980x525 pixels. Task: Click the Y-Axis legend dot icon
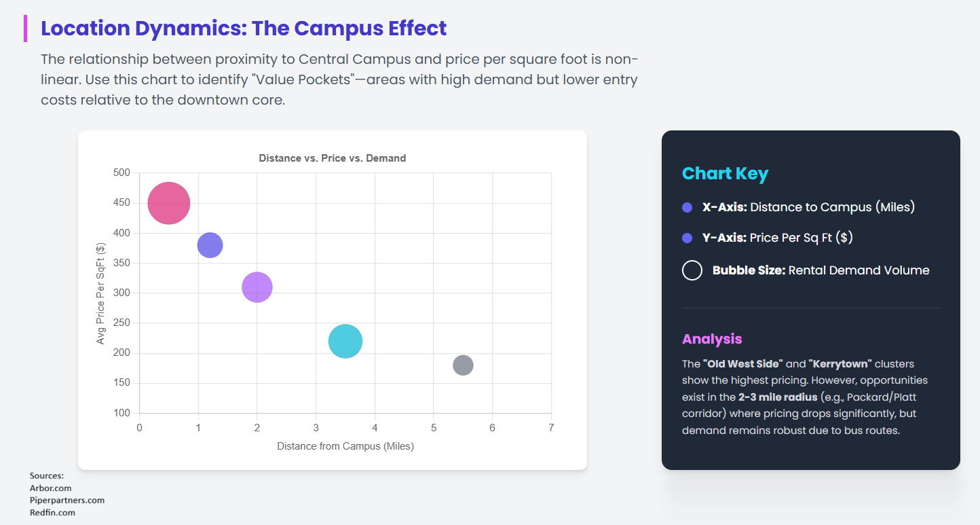[x=687, y=238]
